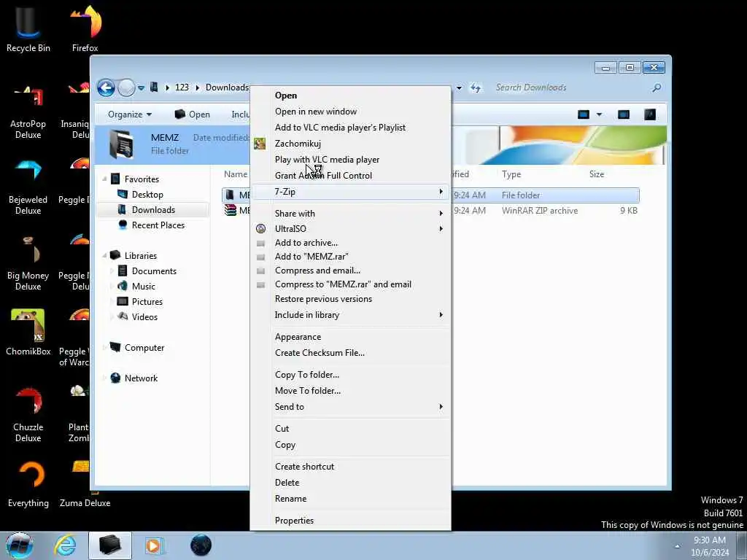Expand the 7-Zip submenu
The width and height of the screenshot is (747, 560).
click(x=350, y=192)
